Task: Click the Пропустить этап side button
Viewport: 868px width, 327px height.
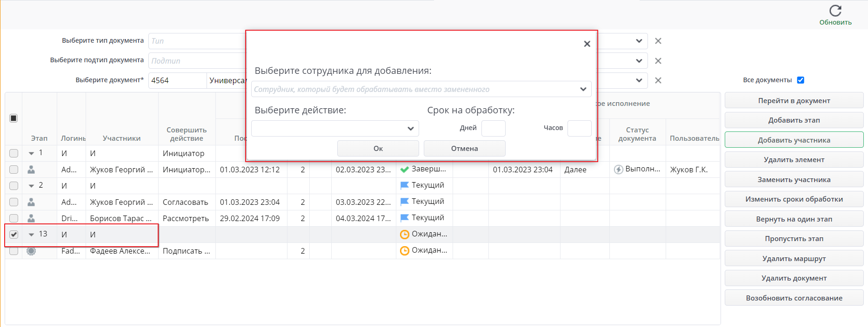Action: 794,239
